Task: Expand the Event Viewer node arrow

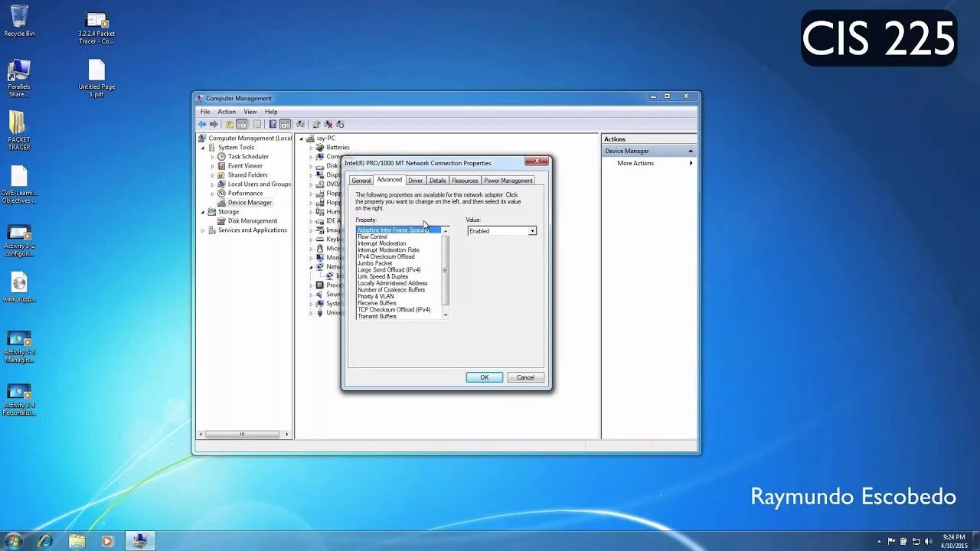Action: tap(213, 166)
